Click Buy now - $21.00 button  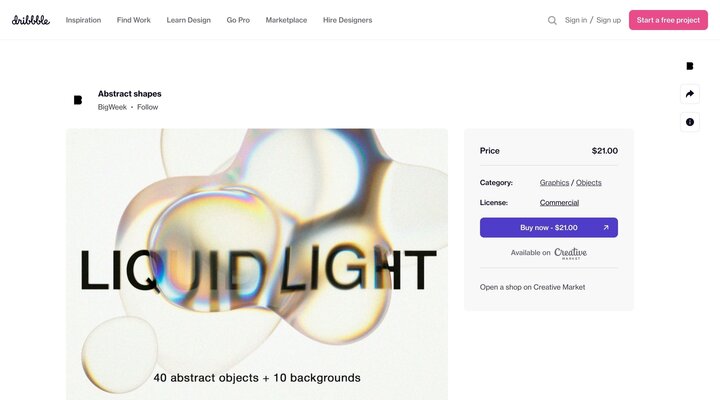(x=549, y=227)
